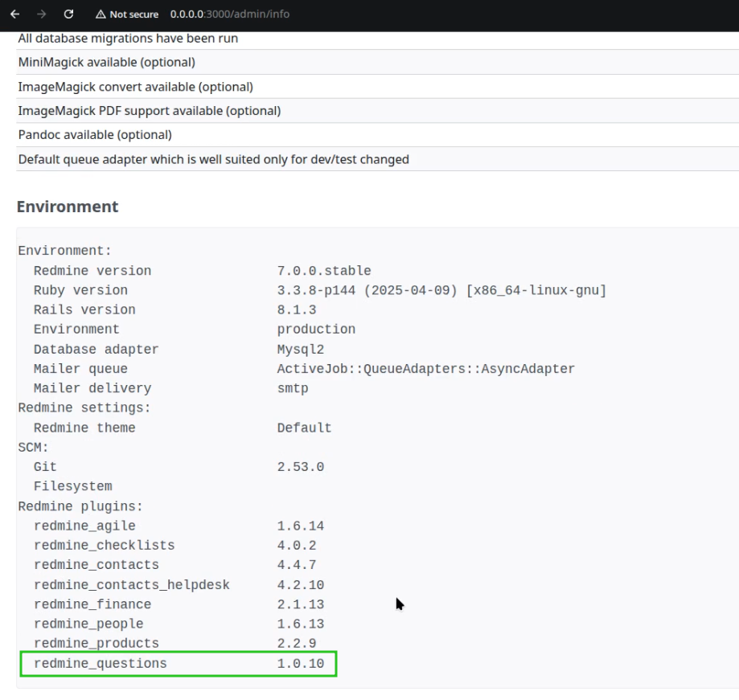
Task: Select redmine_finance version 2.1.13
Action: click(300, 604)
